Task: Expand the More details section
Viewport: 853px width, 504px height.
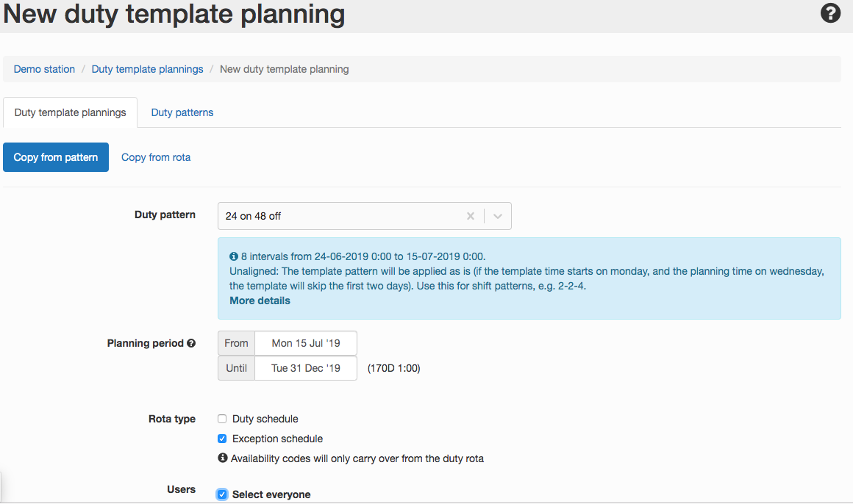Action: 260,300
